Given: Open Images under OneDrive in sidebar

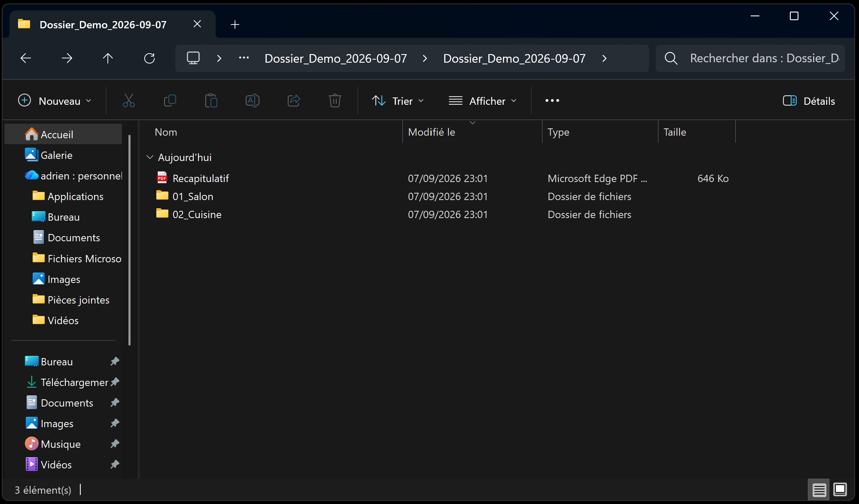Looking at the screenshot, I should click(x=63, y=279).
